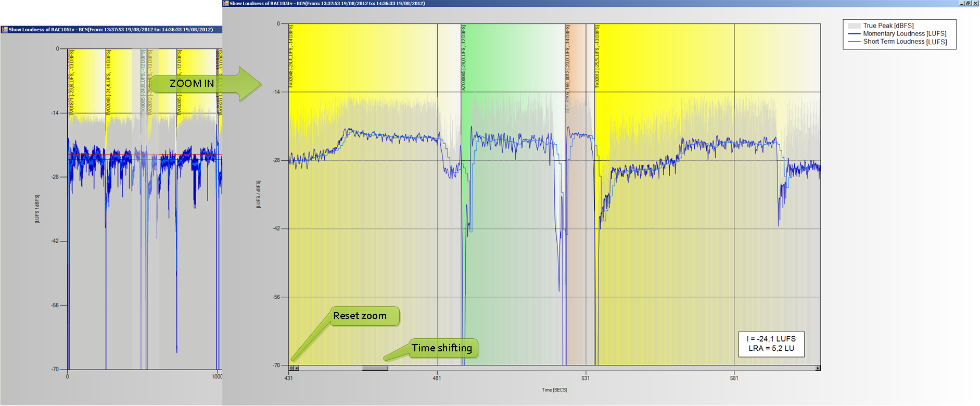Viewport: 980px width, 406px height.
Task: Click the TV02012 segment label in zoomed chart
Action: (x=597, y=56)
